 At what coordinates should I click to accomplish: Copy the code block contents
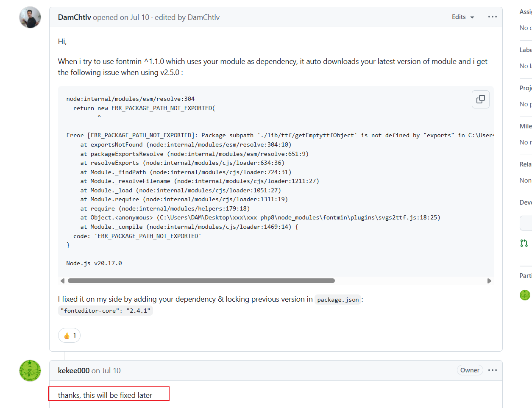tap(481, 99)
